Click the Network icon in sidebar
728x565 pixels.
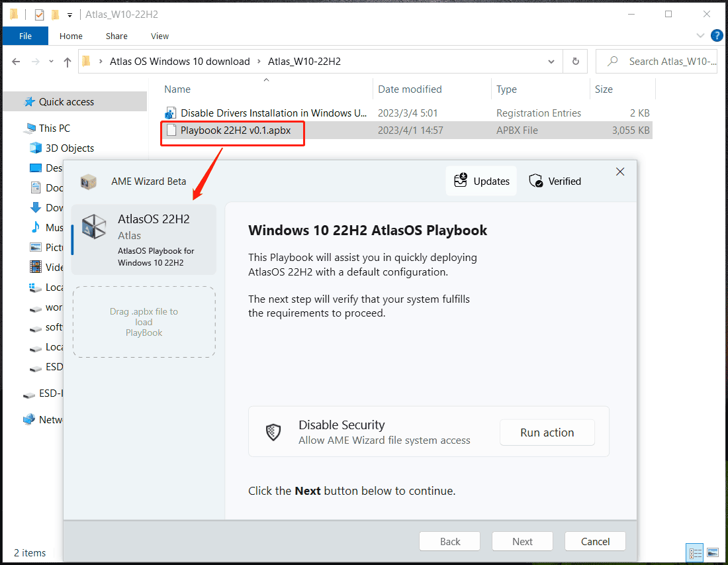[29, 419]
